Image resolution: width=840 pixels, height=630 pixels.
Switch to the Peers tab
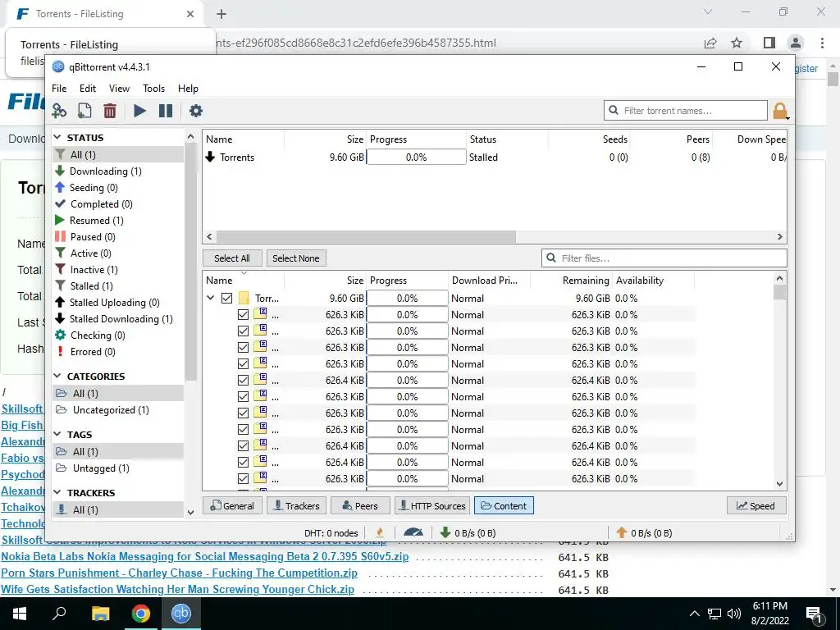click(360, 505)
